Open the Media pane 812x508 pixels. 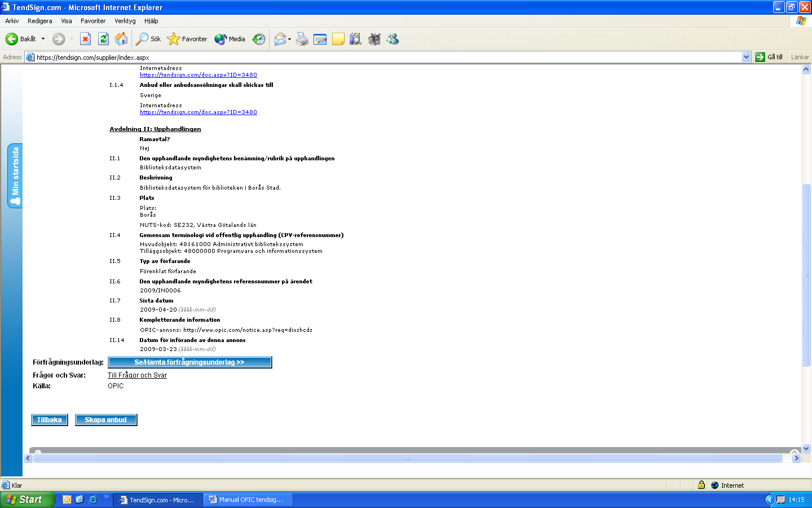pyautogui.click(x=230, y=39)
